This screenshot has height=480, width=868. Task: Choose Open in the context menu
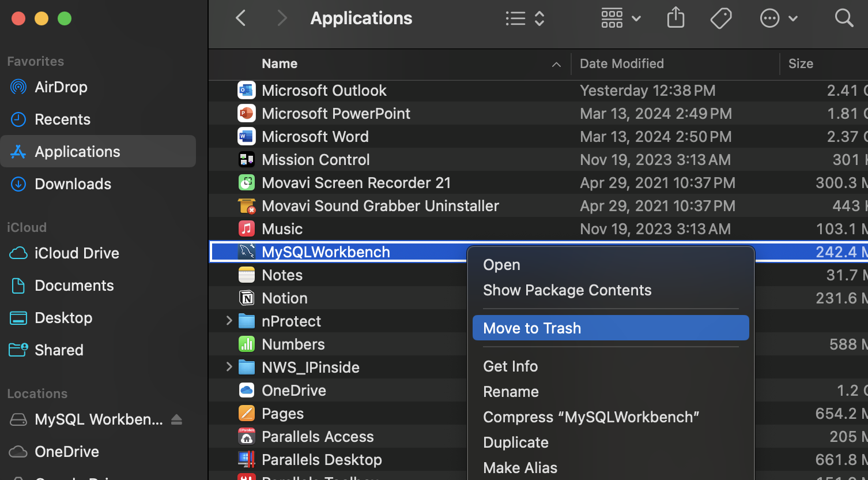click(x=611, y=265)
